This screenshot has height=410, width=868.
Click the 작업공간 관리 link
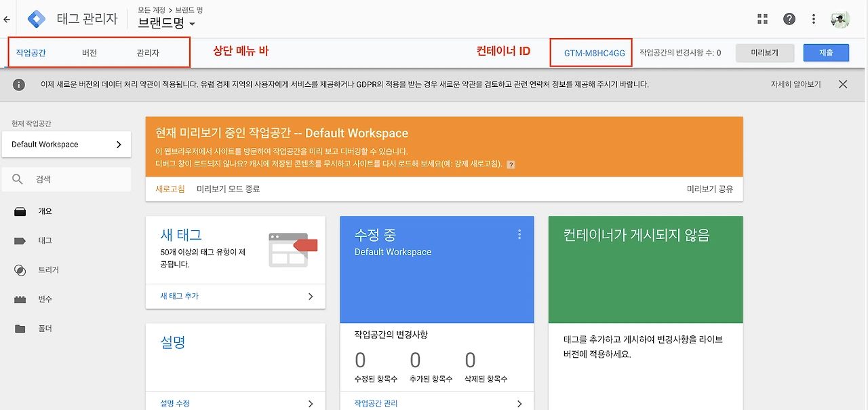click(x=376, y=403)
